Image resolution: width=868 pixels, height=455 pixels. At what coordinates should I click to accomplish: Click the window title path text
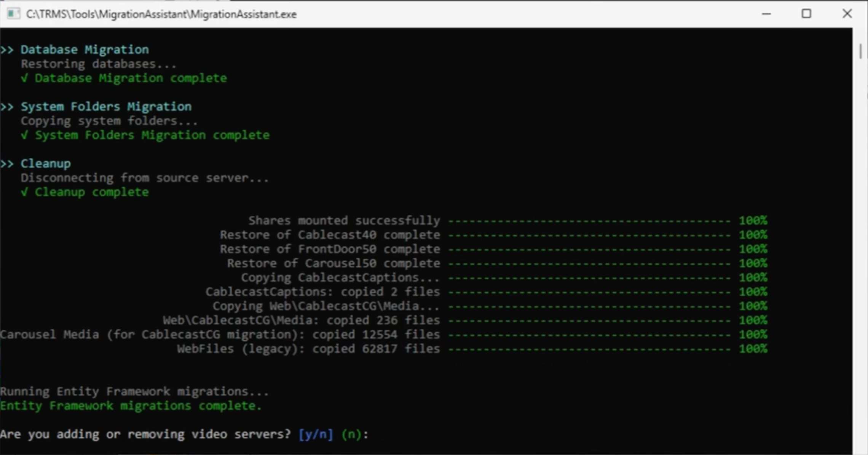161,14
